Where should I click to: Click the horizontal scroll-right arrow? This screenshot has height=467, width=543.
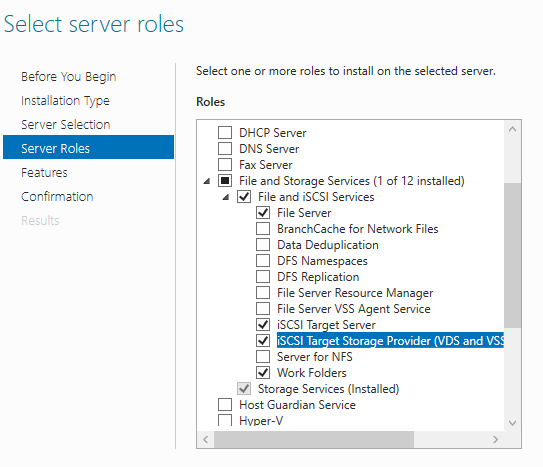point(496,439)
